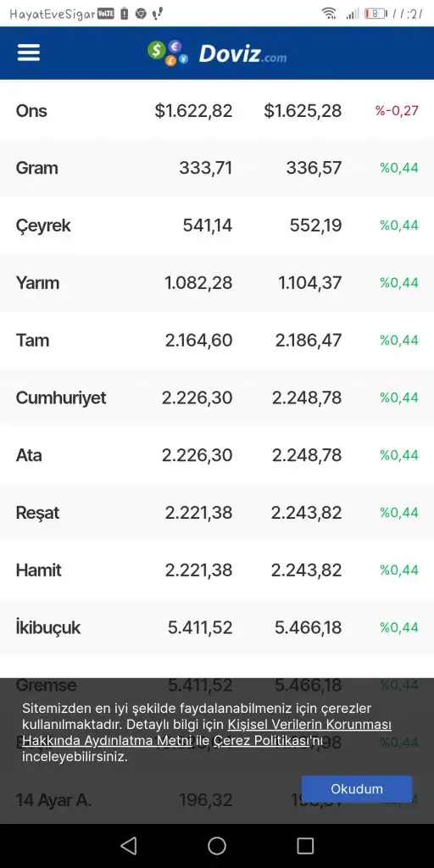The image size is (434, 868).
Task: Open the Çerez Politikası link
Action: coord(260,740)
